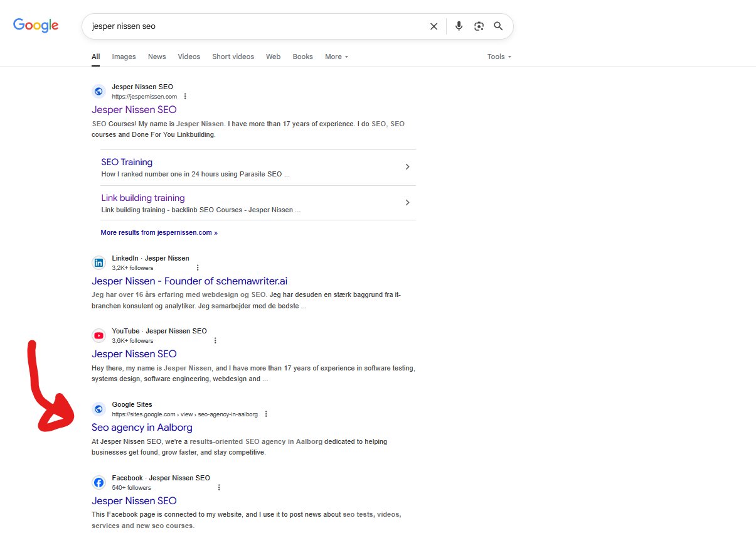Clear the search box with X icon
756x545 pixels.
point(434,26)
